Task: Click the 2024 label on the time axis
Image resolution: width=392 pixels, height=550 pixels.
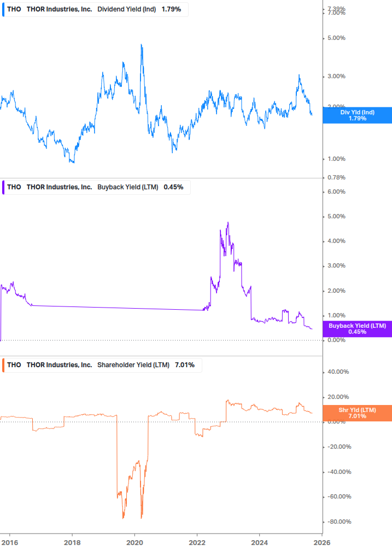Action: pos(259,542)
